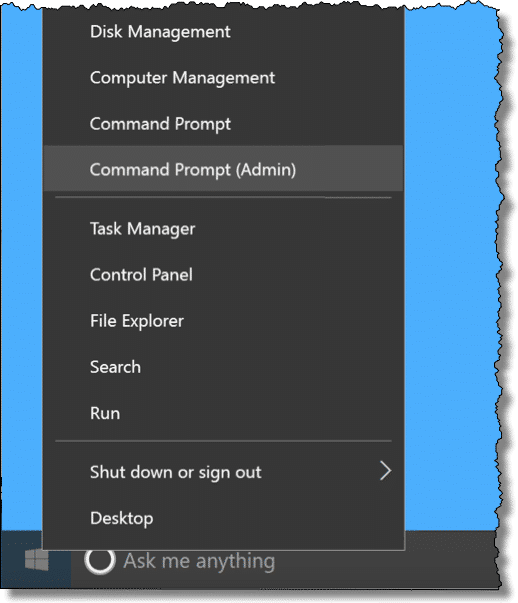518x603 pixels.
Task: Open Disk Management
Action: click(x=223, y=32)
